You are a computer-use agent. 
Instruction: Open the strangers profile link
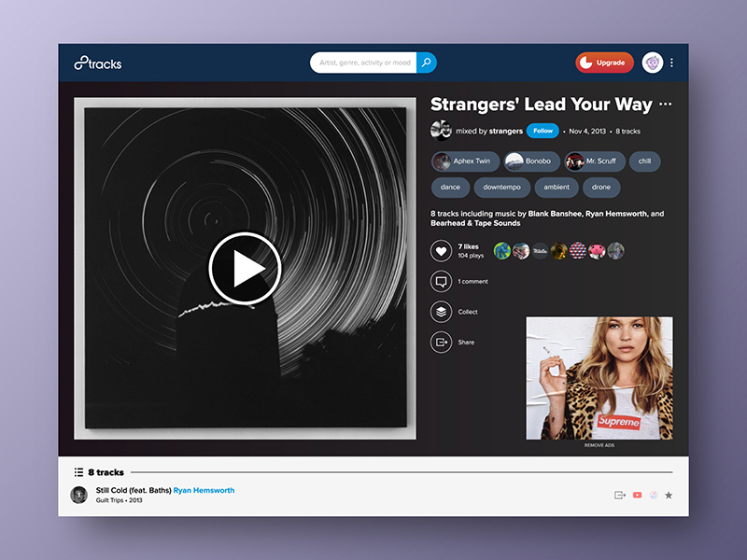point(506,131)
